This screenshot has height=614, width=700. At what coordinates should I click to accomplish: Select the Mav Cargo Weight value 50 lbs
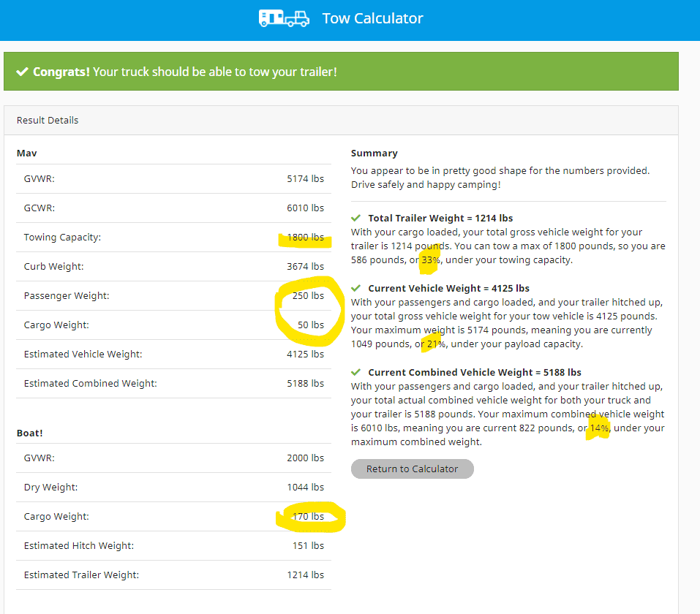click(311, 325)
